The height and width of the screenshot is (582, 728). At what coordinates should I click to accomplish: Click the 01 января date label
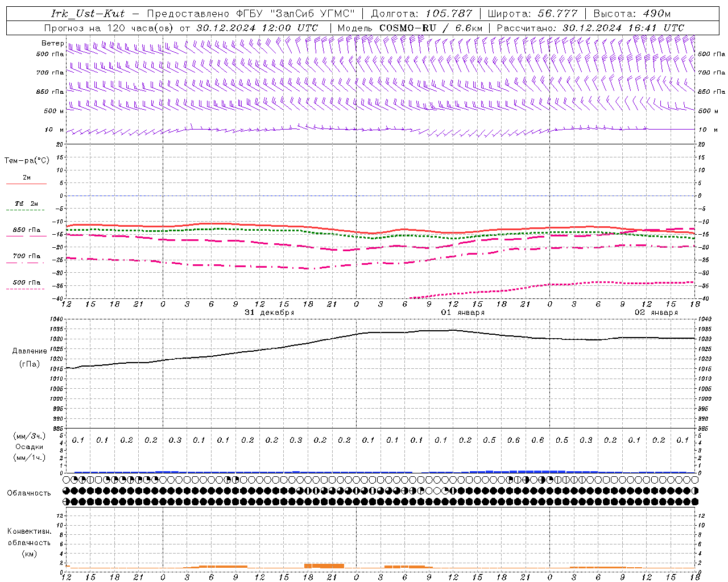(463, 313)
